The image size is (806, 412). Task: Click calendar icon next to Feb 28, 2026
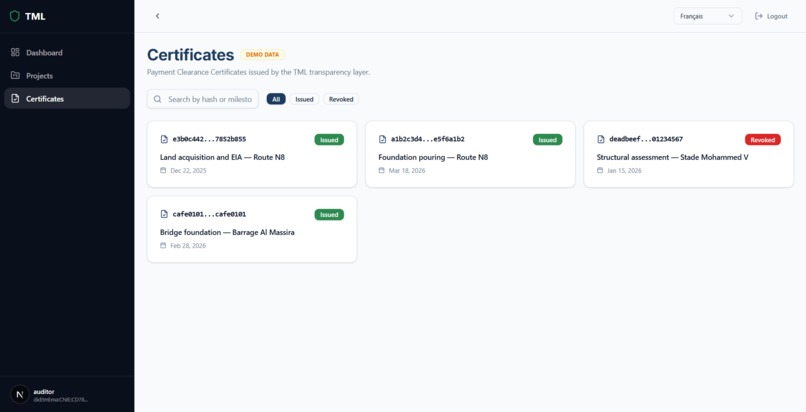163,246
